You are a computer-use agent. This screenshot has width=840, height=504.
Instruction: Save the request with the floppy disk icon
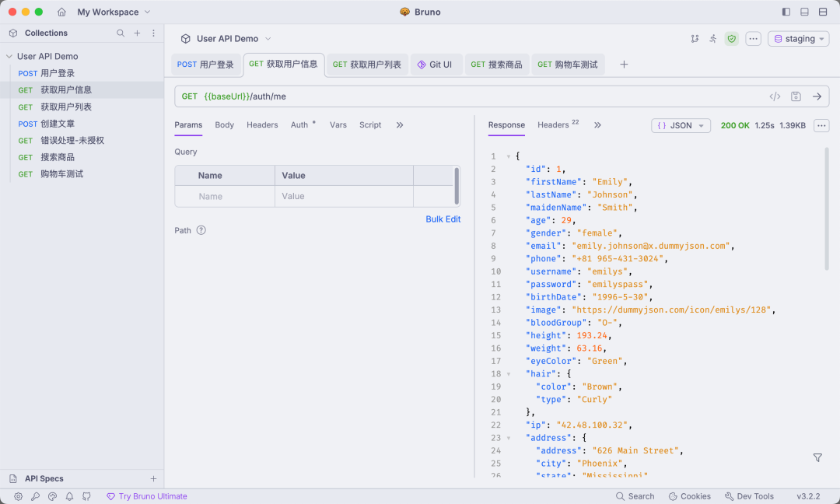[x=796, y=96]
